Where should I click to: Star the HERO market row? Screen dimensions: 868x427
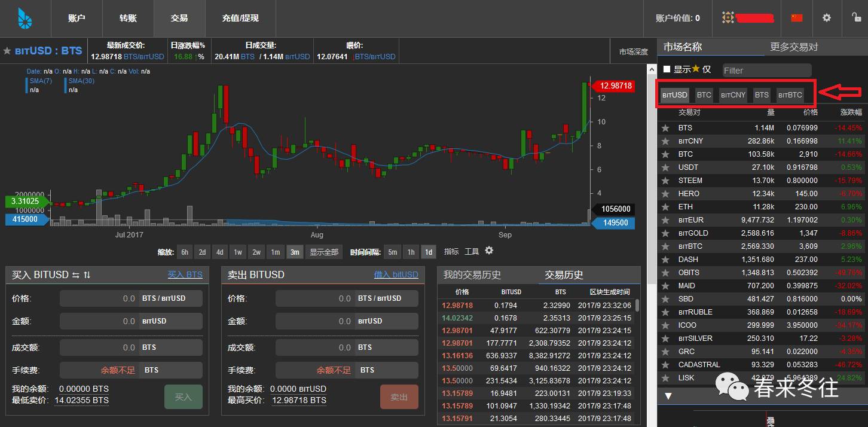click(665, 194)
